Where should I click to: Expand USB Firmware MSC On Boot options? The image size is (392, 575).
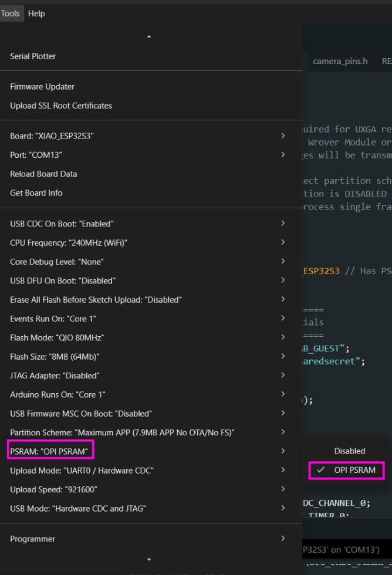click(x=151, y=414)
